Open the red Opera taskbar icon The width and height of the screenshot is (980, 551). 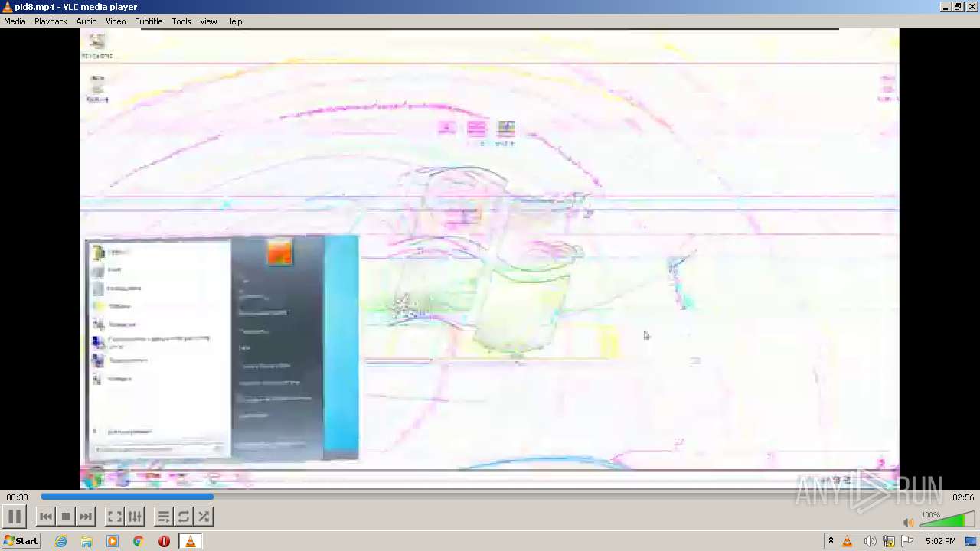pos(164,541)
